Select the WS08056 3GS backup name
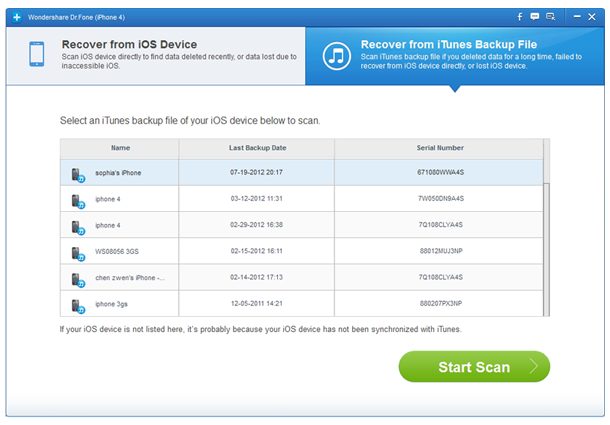Viewport: 610px width, 425px height. tap(117, 251)
